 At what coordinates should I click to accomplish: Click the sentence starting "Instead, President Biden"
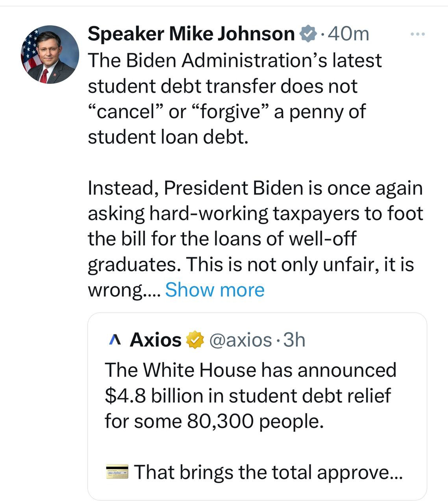255,188
